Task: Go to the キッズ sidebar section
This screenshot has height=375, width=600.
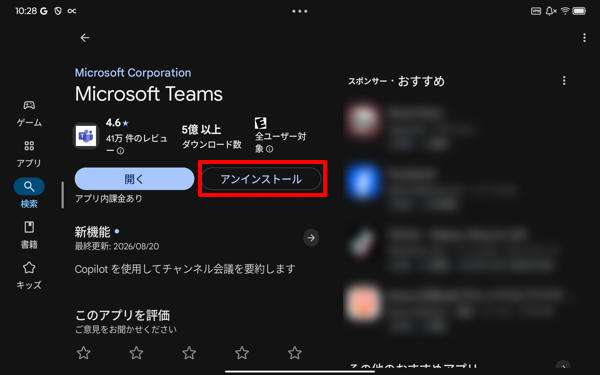Action: (x=29, y=276)
